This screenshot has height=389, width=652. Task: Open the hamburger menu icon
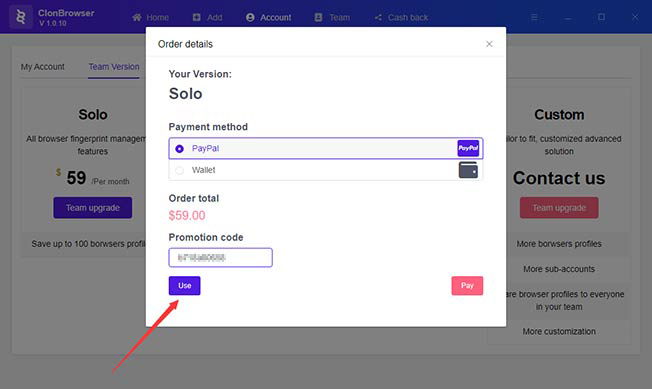(534, 17)
